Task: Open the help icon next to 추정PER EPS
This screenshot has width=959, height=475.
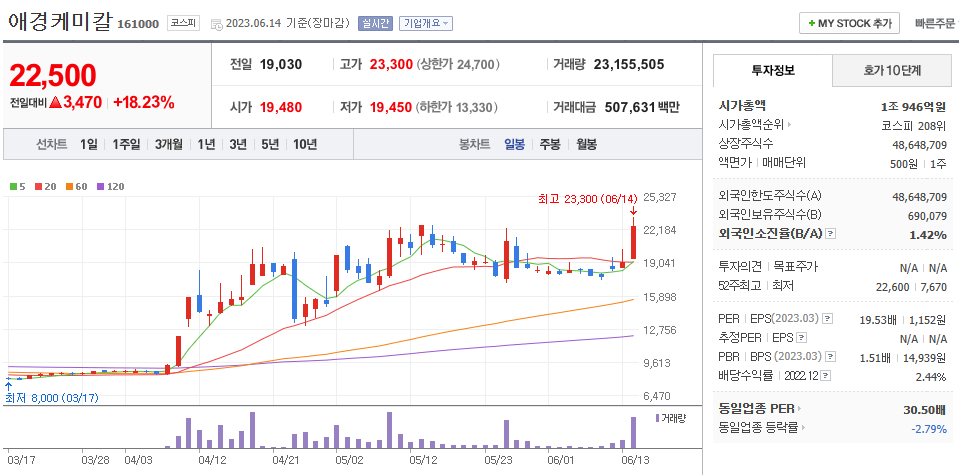Action: pyautogui.click(x=802, y=337)
